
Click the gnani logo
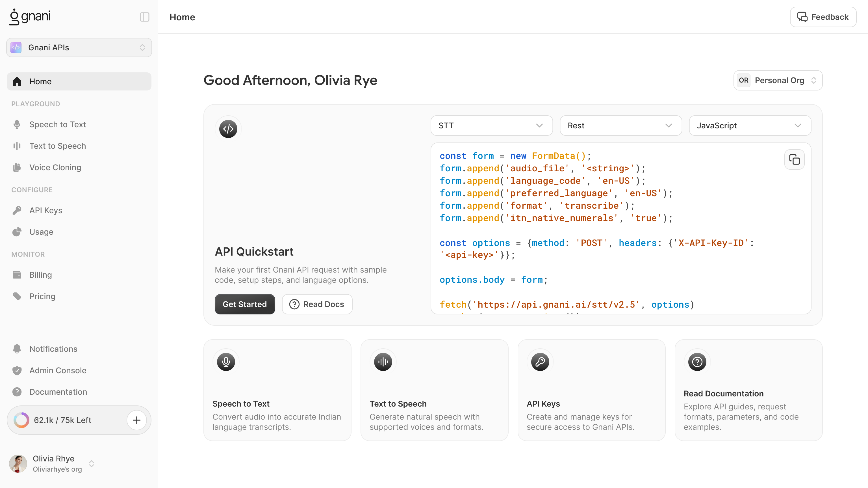[30, 17]
